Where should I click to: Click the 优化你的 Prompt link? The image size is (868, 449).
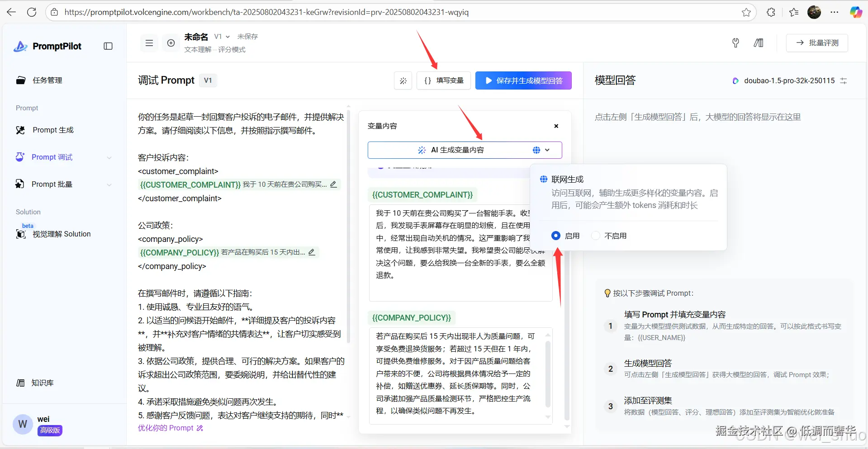pos(166,428)
